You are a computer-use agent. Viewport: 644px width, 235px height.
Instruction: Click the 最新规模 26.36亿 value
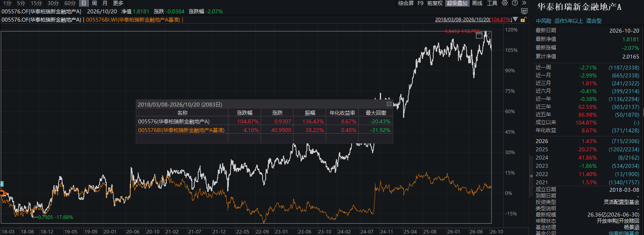(613, 215)
